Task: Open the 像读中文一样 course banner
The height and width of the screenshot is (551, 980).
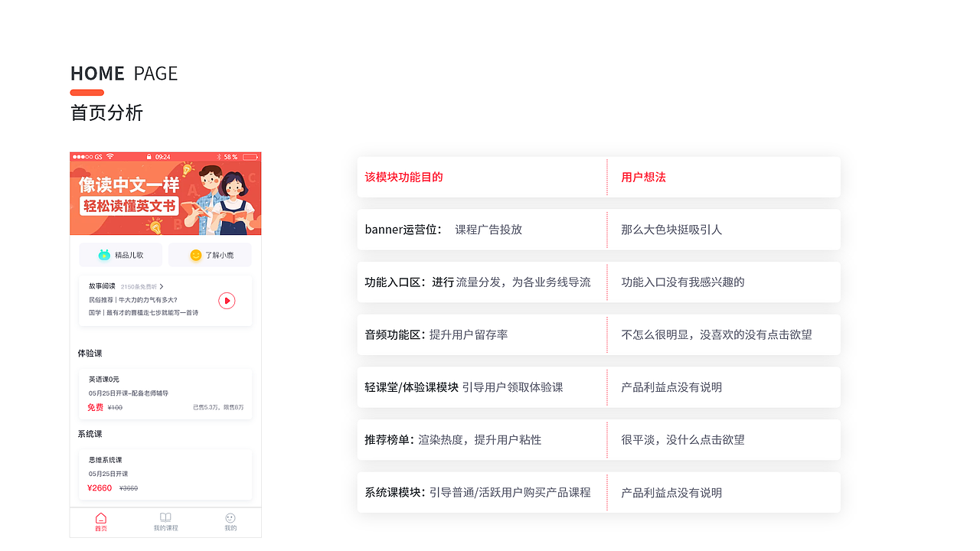Action: tap(165, 198)
